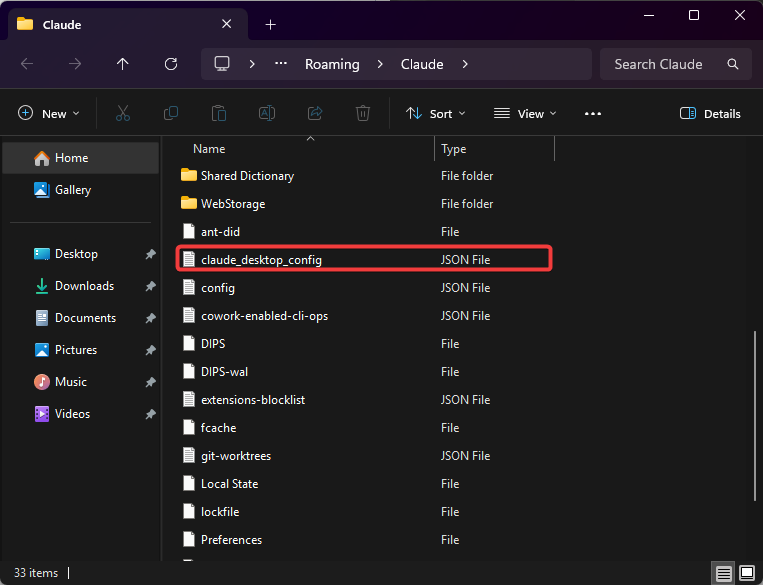Click the Copy toolbar icon
The height and width of the screenshot is (585, 763).
point(171,113)
